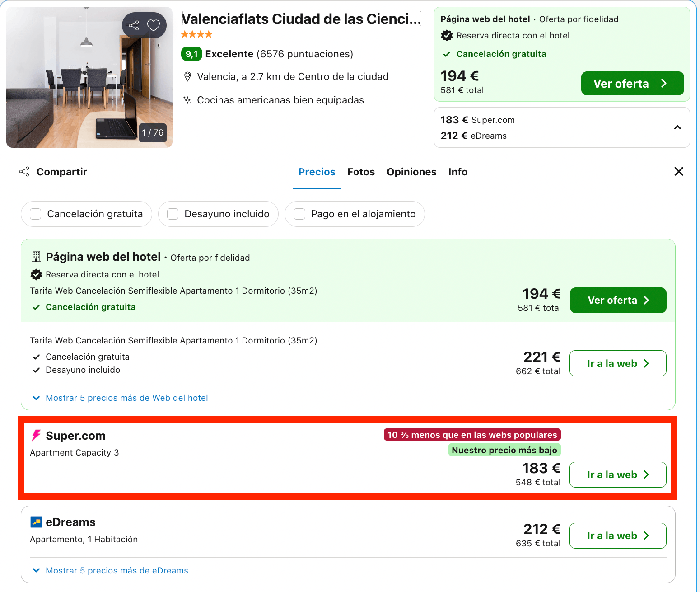Click verified badge beside Reserva directa in price list

[x=36, y=274]
